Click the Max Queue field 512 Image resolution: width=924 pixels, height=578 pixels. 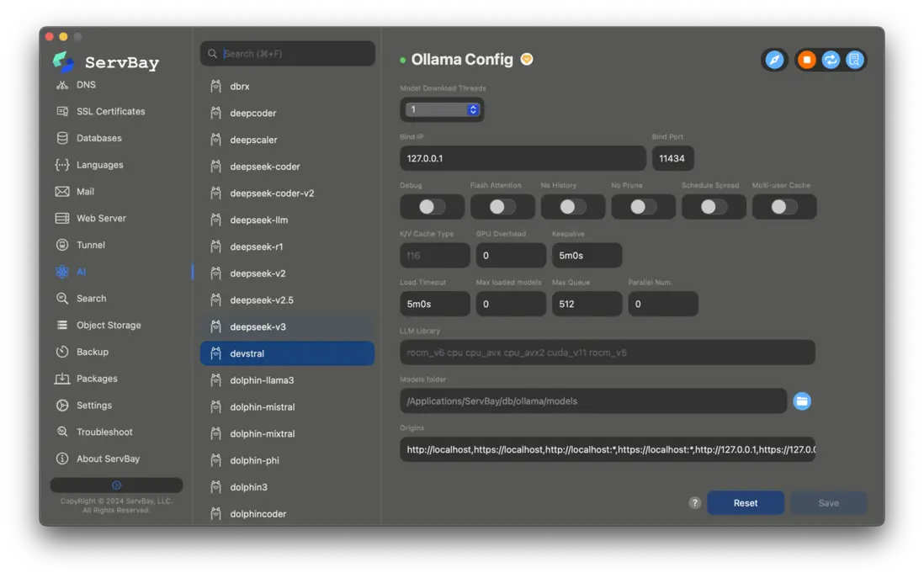coord(587,304)
